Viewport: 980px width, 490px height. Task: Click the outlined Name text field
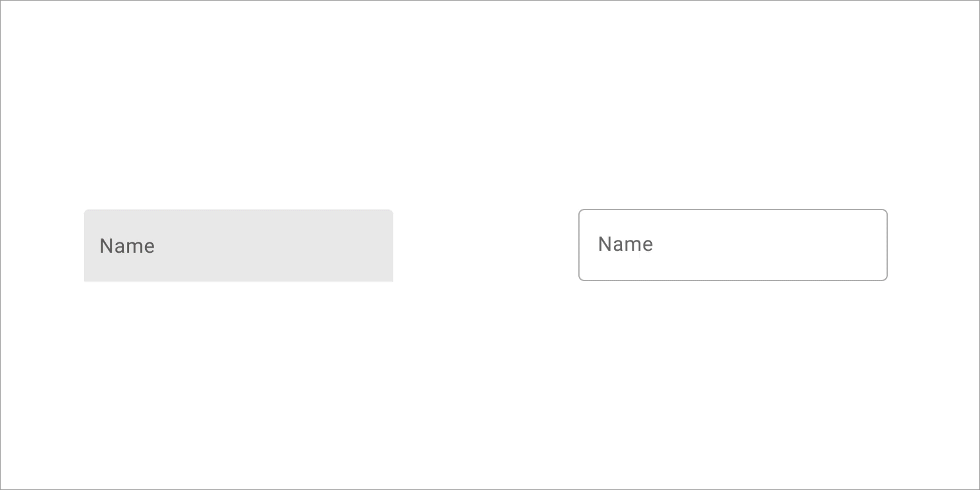tap(733, 245)
